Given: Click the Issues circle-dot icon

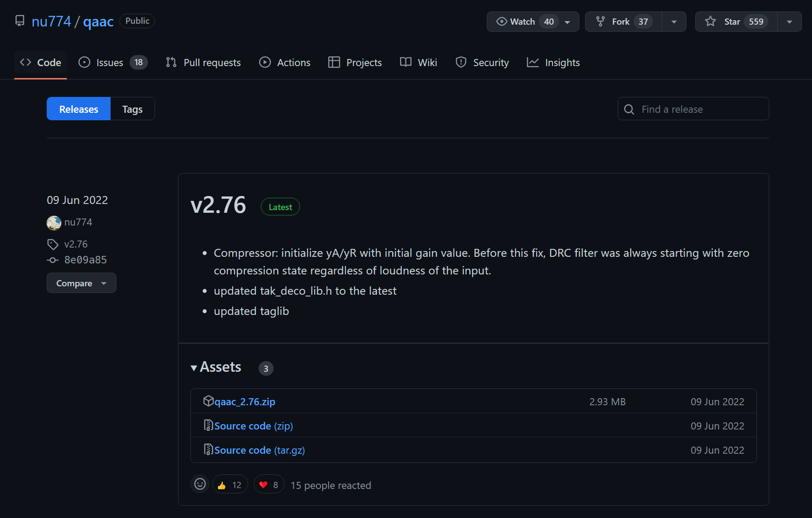Looking at the screenshot, I should 84,63.
